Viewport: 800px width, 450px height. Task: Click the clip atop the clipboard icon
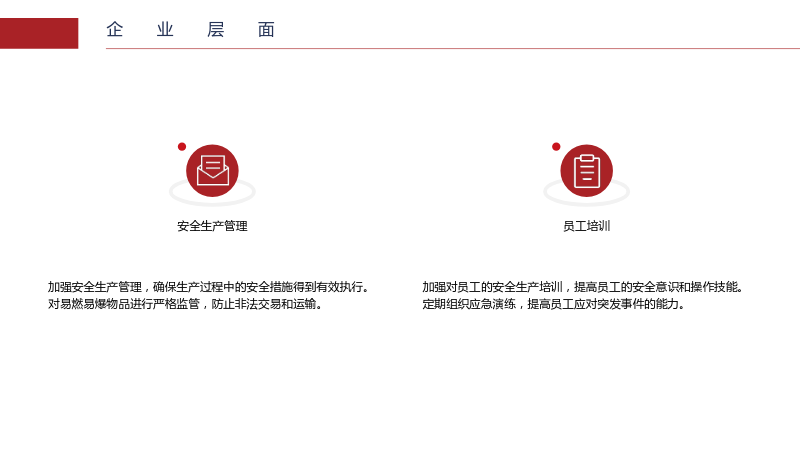pos(587,158)
